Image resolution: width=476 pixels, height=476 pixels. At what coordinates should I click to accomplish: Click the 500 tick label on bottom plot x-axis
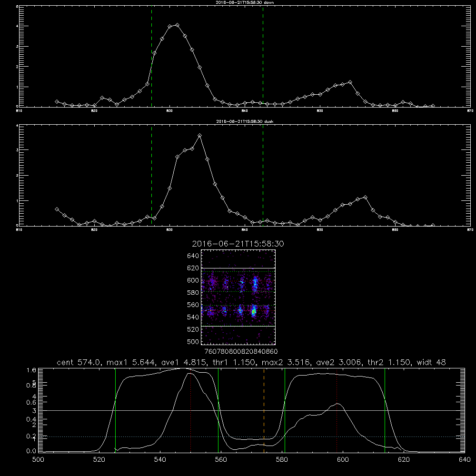38,460
